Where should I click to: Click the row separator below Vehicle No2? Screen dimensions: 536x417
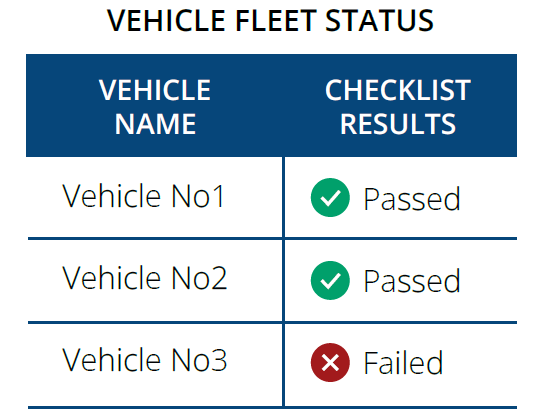coord(272,322)
